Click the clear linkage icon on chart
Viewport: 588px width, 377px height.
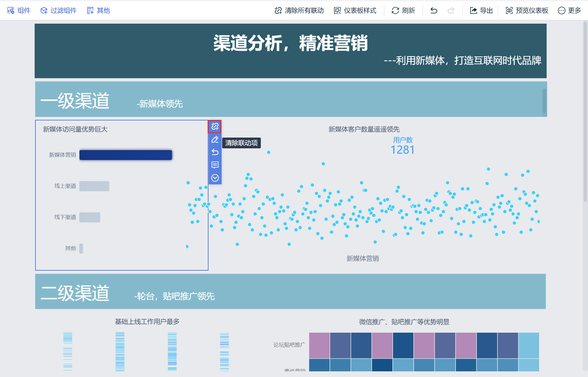tap(215, 127)
